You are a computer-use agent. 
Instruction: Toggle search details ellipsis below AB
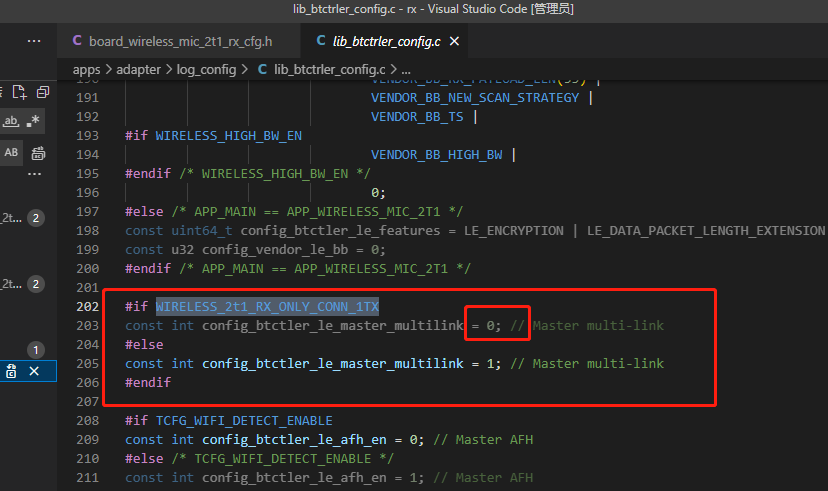[x=34, y=174]
